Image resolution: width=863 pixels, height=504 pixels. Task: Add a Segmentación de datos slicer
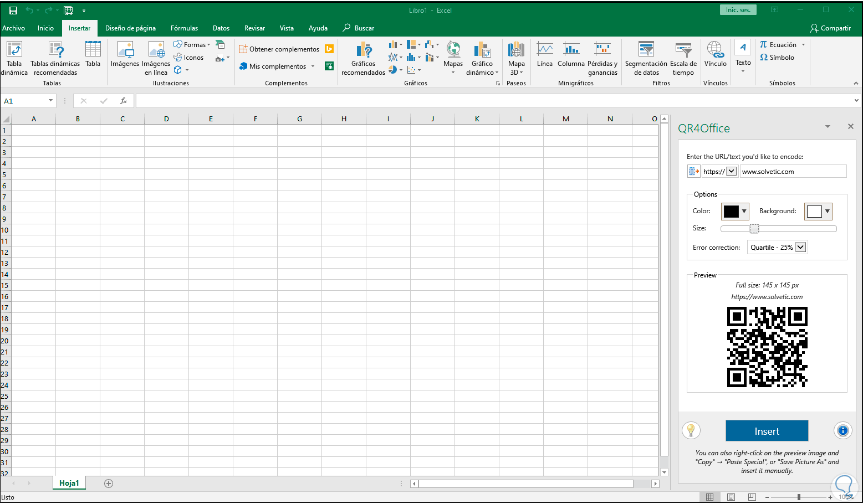pos(646,58)
